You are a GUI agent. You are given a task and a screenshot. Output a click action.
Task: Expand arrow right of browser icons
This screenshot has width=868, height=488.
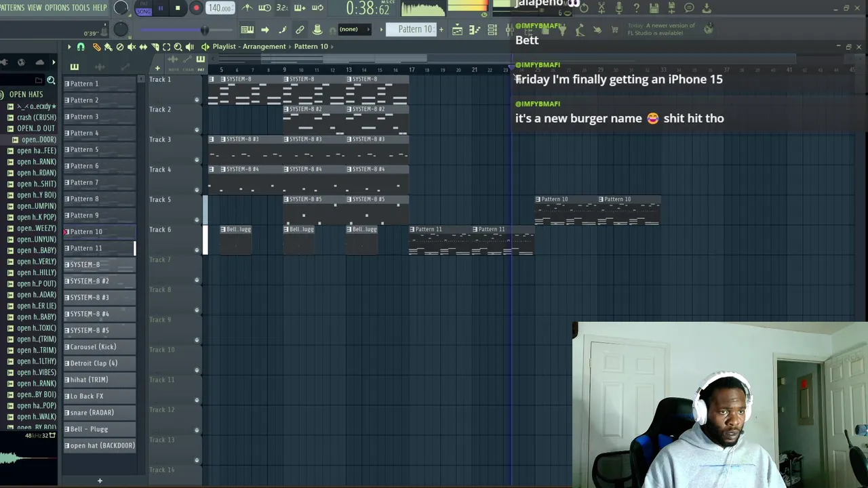pos(54,62)
